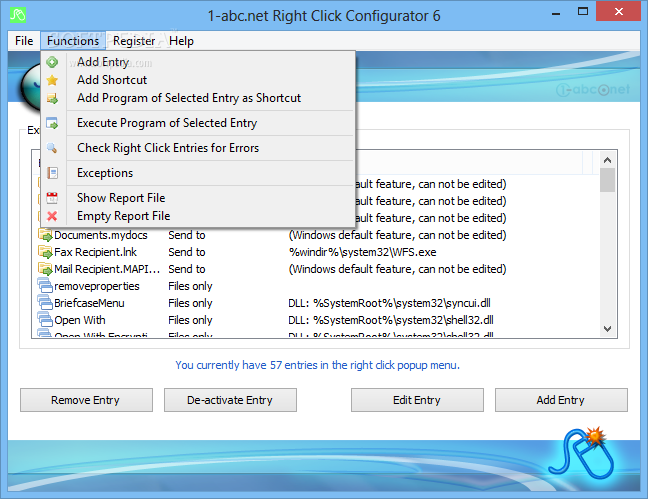Screen dimensions: 648x499
Task: Choose Add Entry from Functions menu
Action: 198,62
